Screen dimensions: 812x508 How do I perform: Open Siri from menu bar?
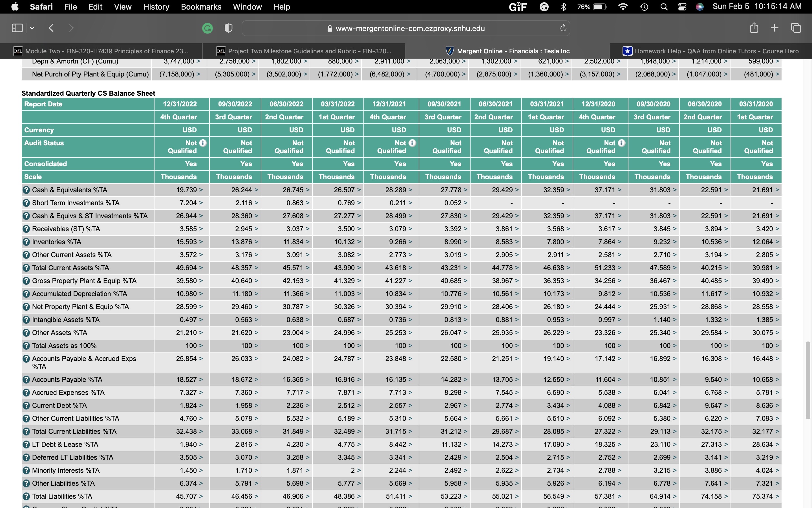tap(700, 7)
